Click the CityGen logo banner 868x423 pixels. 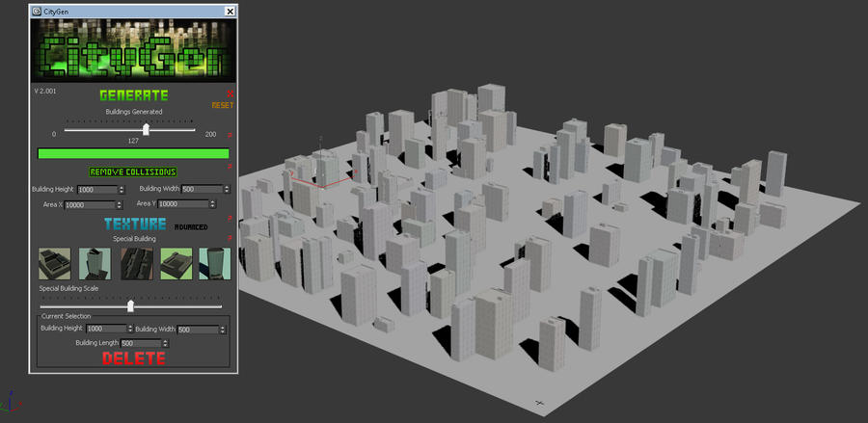pyautogui.click(x=133, y=50)
